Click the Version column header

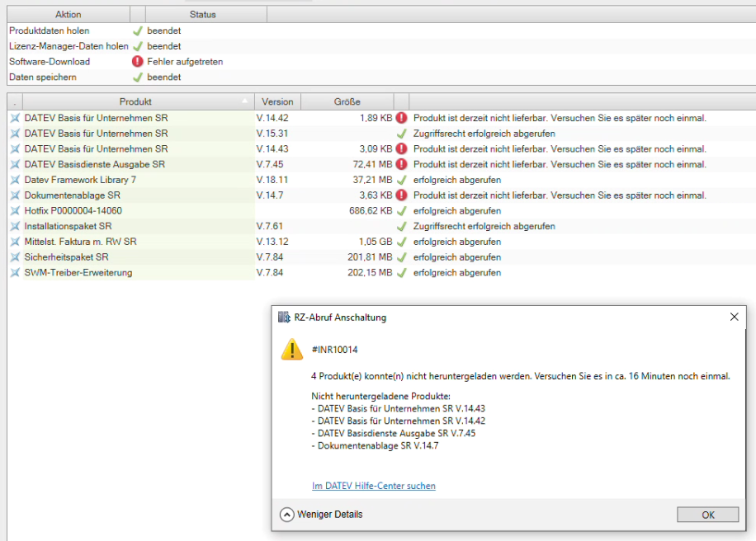pyautogui.click(x=277, y=102)
